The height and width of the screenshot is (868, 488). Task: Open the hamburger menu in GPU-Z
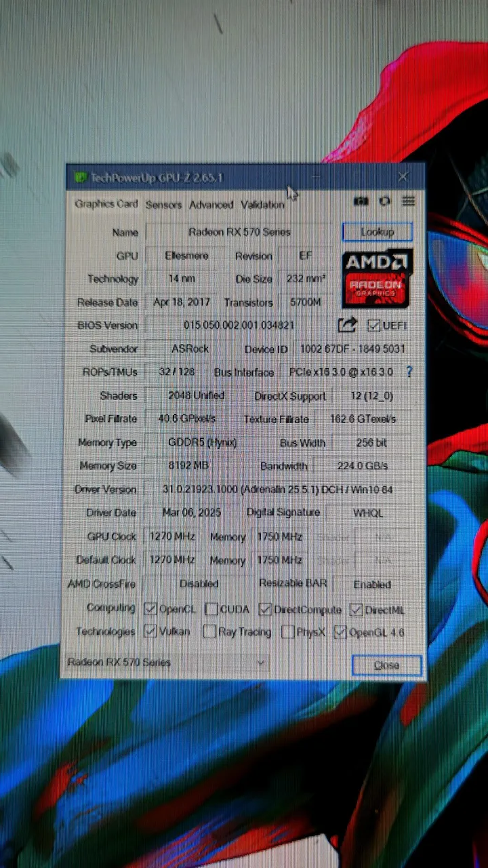pyautogui.click(x=408, y=201)
